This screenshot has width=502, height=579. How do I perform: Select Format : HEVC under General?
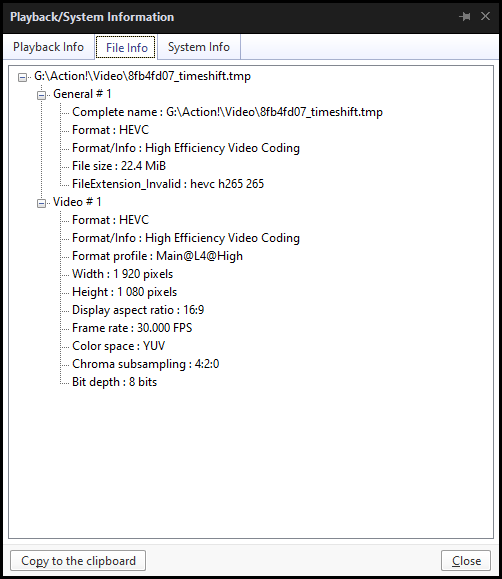[110, 130]
